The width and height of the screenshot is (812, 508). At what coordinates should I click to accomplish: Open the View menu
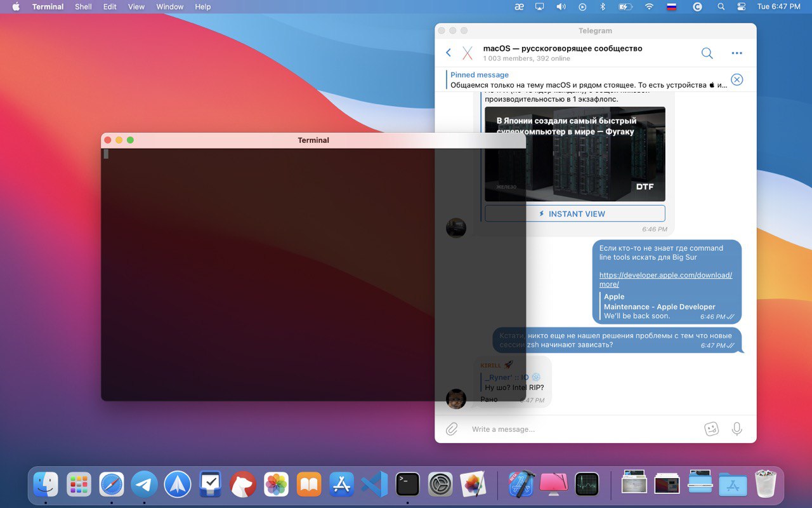point(136,6)
